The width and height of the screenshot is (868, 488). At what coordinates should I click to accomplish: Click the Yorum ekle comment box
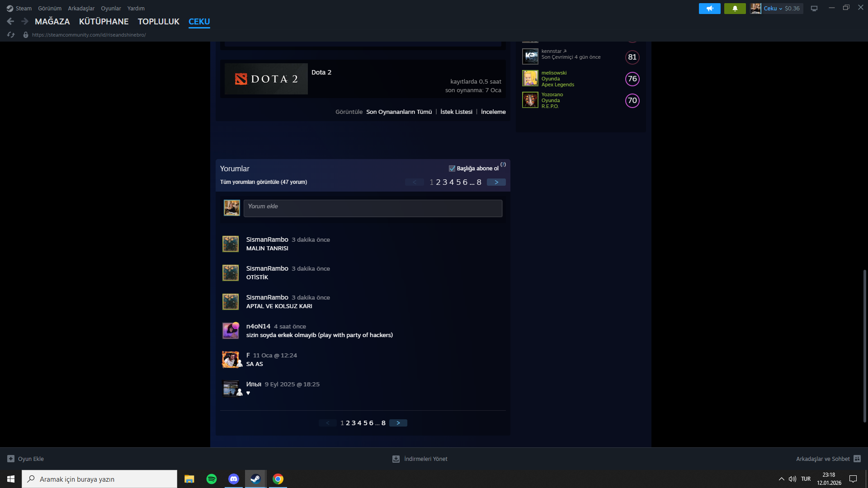373,208
